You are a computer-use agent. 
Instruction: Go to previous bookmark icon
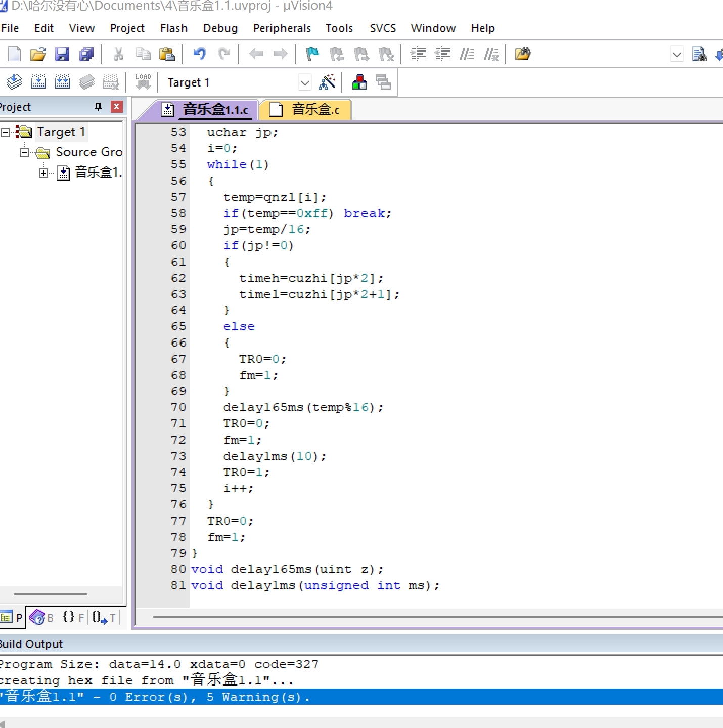coord(337,54)
